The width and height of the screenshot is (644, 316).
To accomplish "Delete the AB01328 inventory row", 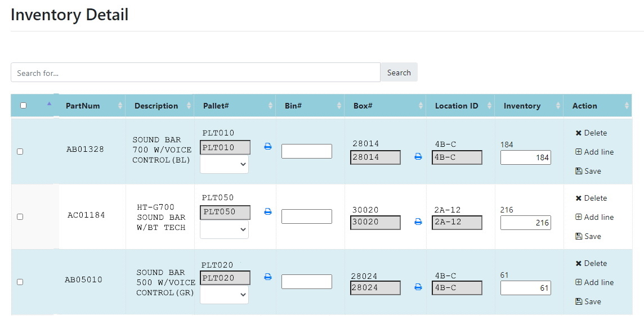I will [x=591, y=133].
